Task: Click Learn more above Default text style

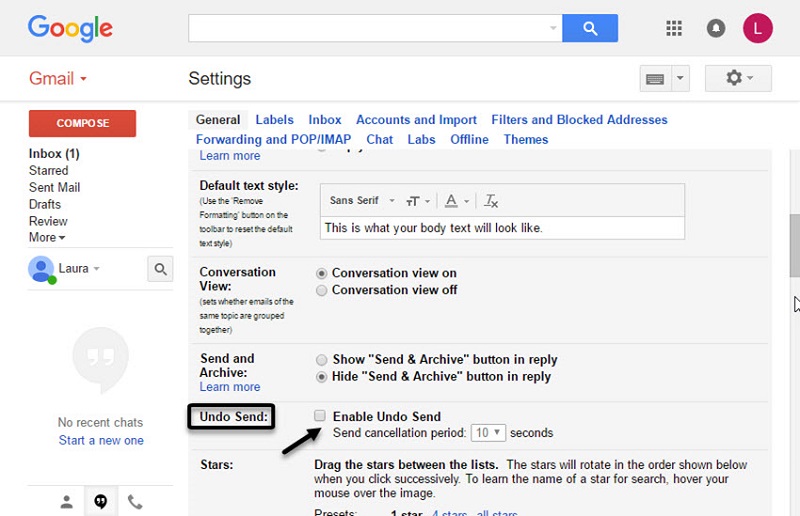Action: (230, 156)
